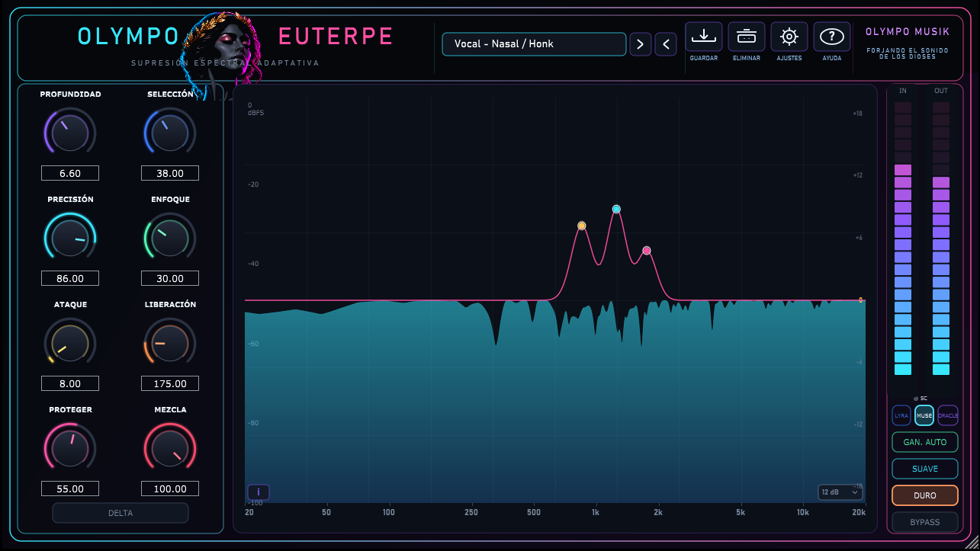Click the Liberación value field 175.00
Viewport: 980px width, 551px height.
[x=170, y=383]
